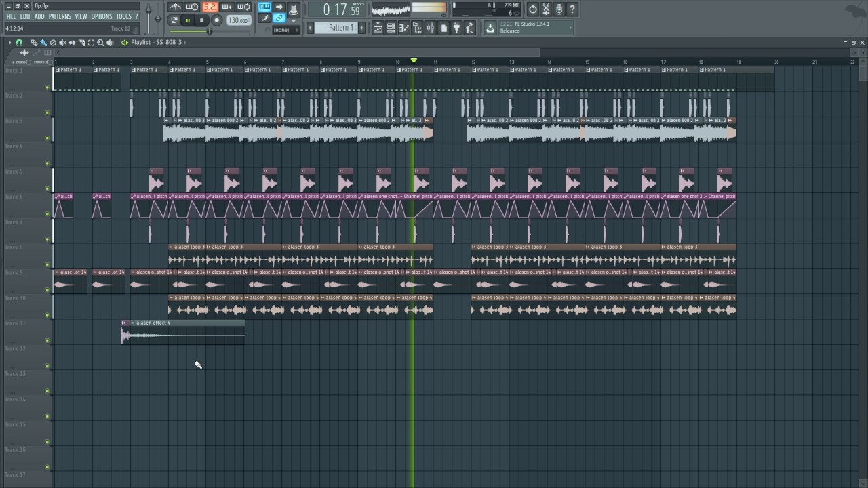Open the VIEW menu
The height and width of the screenshot is (488, 868).
click(81, 16)
